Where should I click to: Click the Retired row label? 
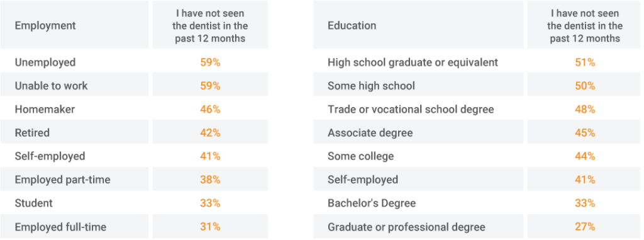32,133
